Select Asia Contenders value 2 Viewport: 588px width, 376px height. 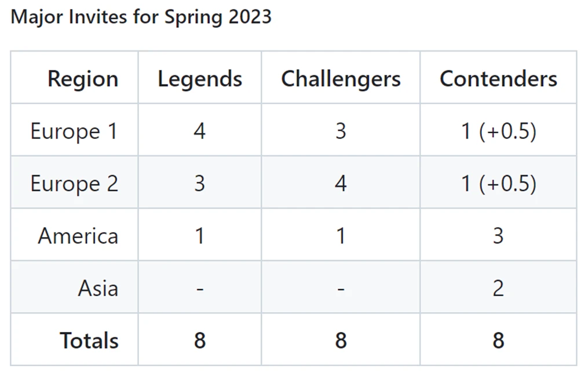[498, 289]
